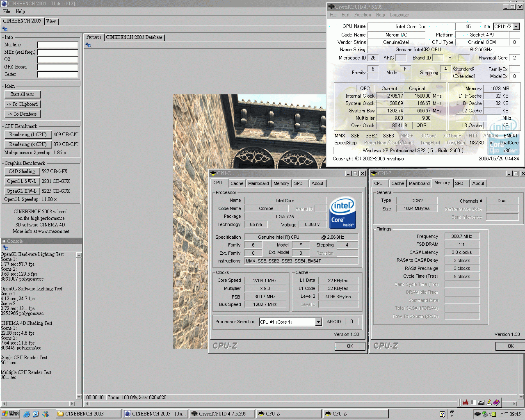
Task: Open CrystalCPUID chip icon in system tray
Action: 477,414
